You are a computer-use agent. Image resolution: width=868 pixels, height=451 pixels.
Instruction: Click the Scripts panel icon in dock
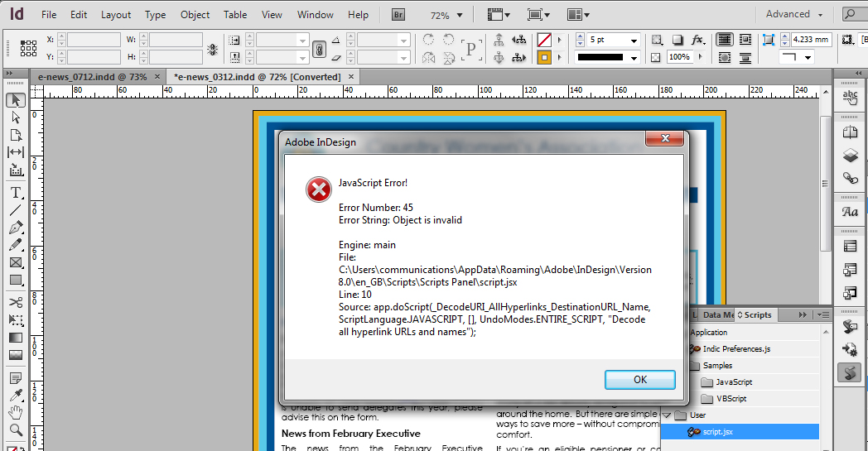coord(850,373)
